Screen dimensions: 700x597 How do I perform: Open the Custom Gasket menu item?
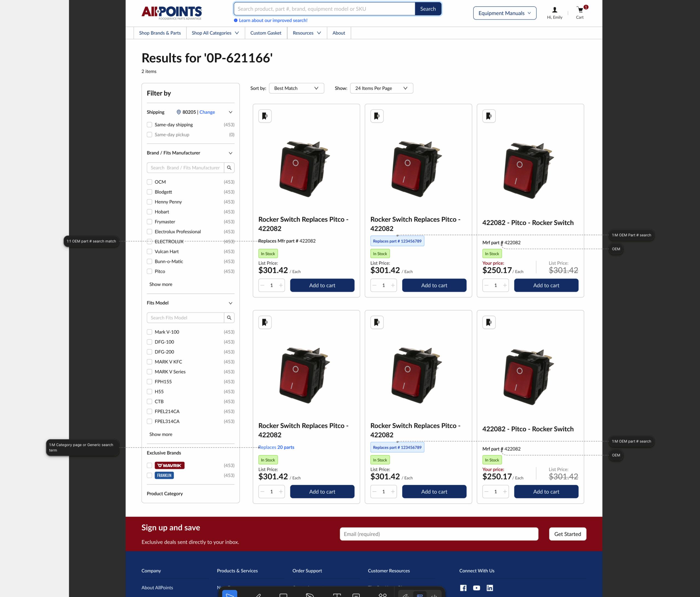tap(266, 33)
